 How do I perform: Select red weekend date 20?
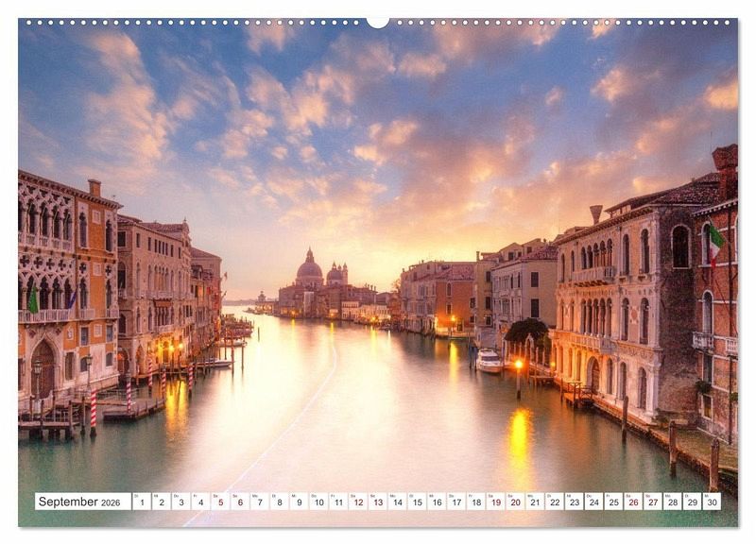[x=515, y=502]
